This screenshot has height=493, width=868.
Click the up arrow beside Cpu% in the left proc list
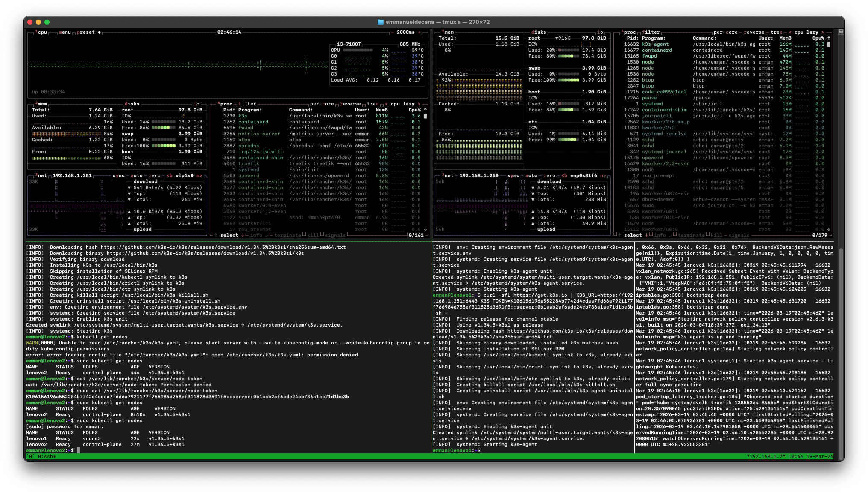425,110
